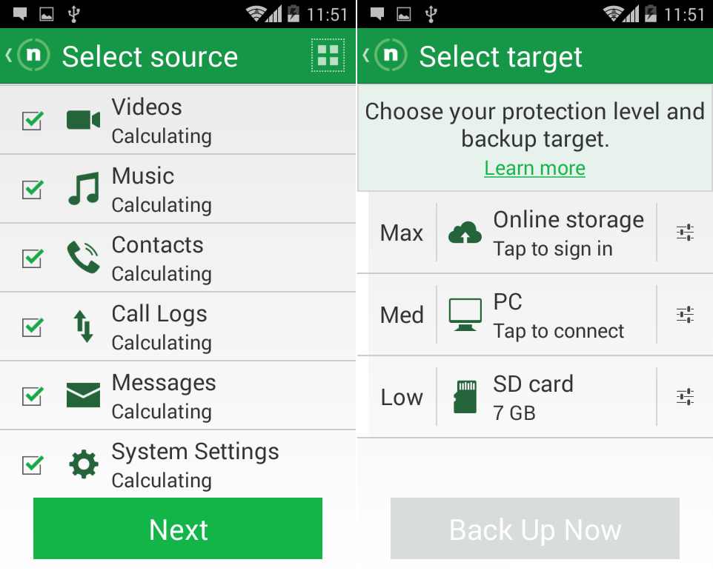
Task: Open the Learn more link
Action: tap(535, 168)
